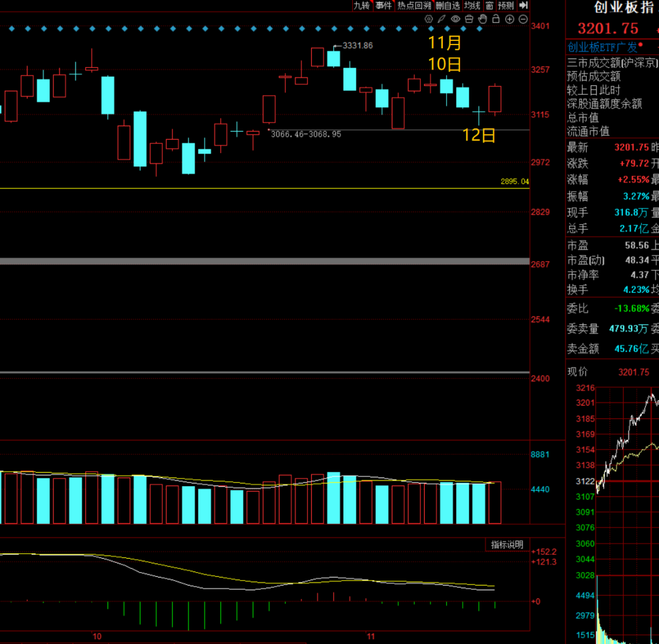
Task: Click the 指标说明 indicator description button
Action: point(507,545)
